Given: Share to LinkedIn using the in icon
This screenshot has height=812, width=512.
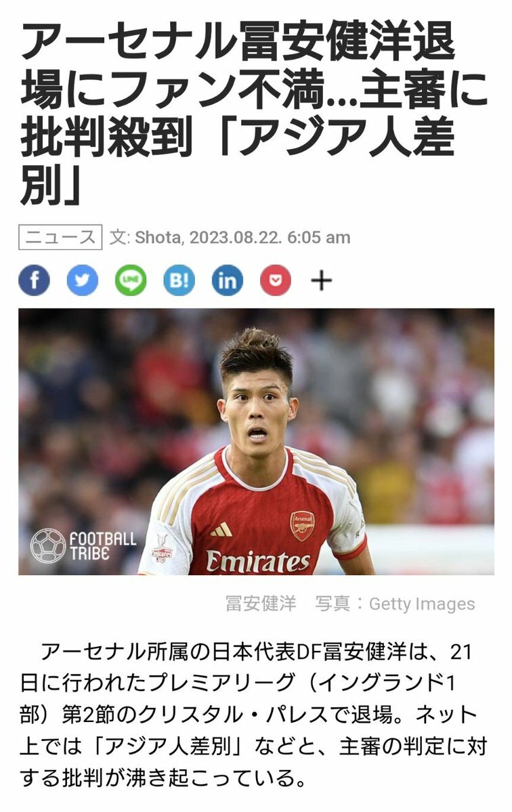Looking at the screenshot, I should (228, 280).
